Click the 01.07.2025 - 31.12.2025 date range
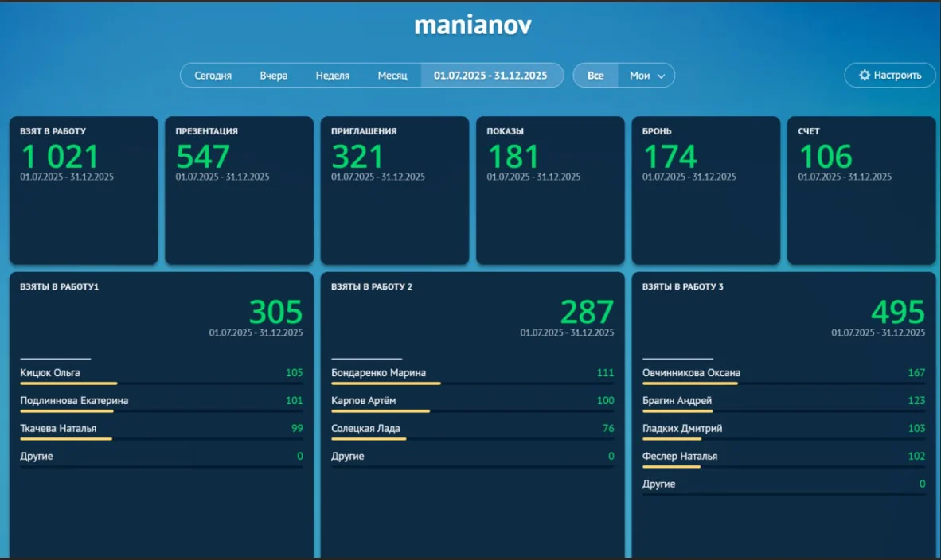 [x=492, y=75]
